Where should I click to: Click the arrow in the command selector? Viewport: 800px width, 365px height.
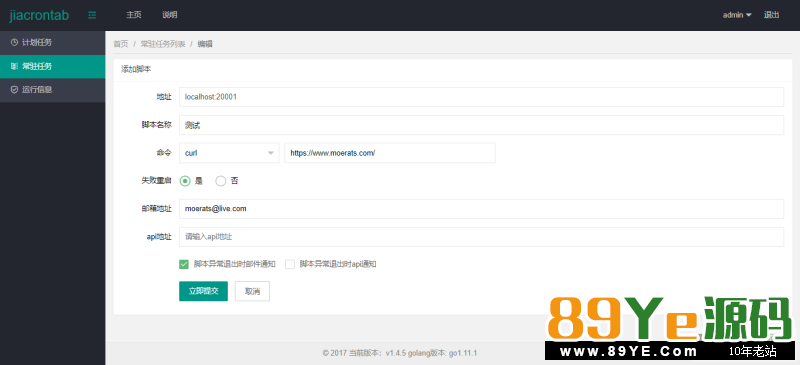tap(271, 153)
